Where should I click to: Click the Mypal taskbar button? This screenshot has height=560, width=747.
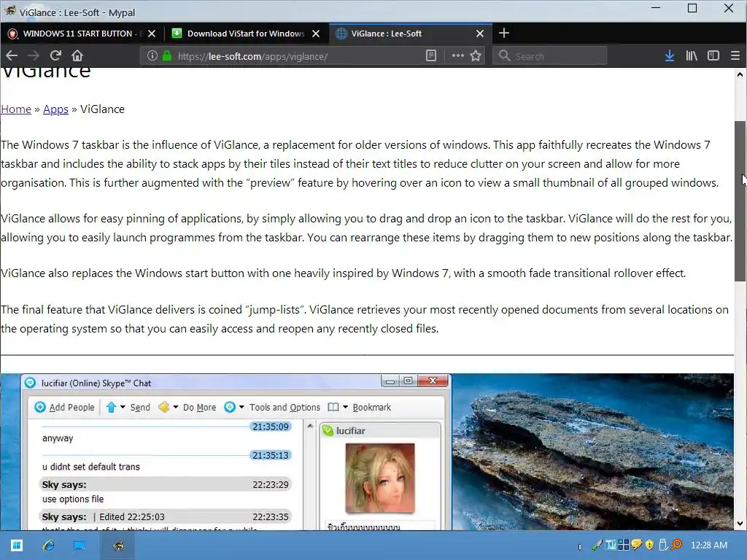(118, 545)
